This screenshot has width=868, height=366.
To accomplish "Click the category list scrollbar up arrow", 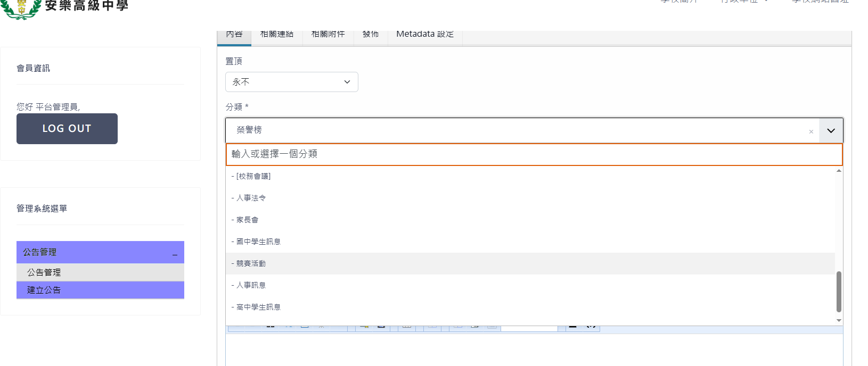I will (x=839, y=171).
